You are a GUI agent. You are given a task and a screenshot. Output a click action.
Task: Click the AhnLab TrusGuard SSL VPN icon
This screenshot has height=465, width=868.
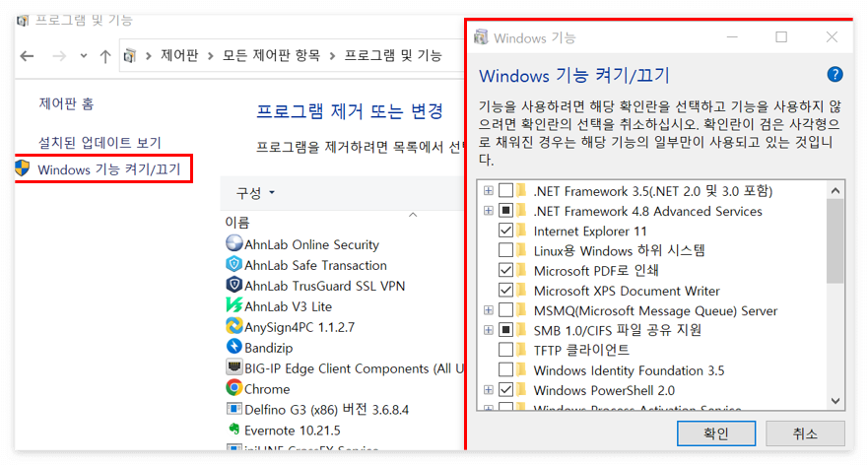pyautogui.click(x=234, y=285)
